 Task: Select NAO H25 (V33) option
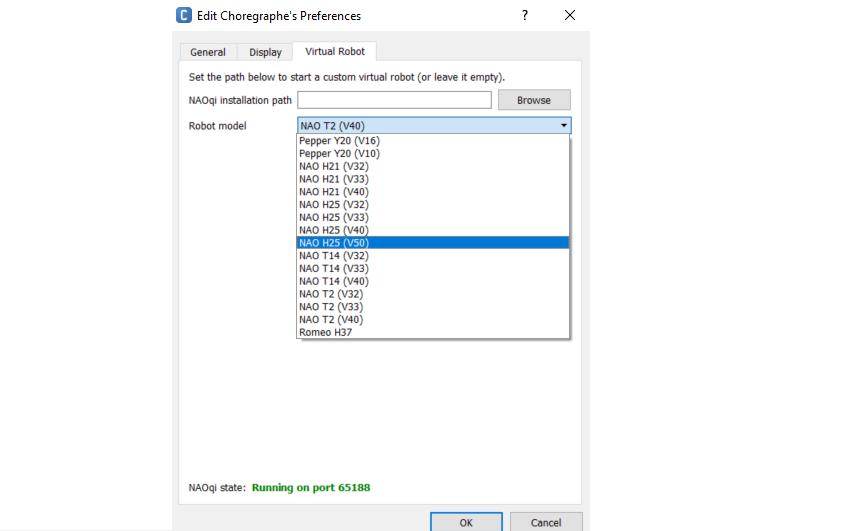[x=433, y=218]
